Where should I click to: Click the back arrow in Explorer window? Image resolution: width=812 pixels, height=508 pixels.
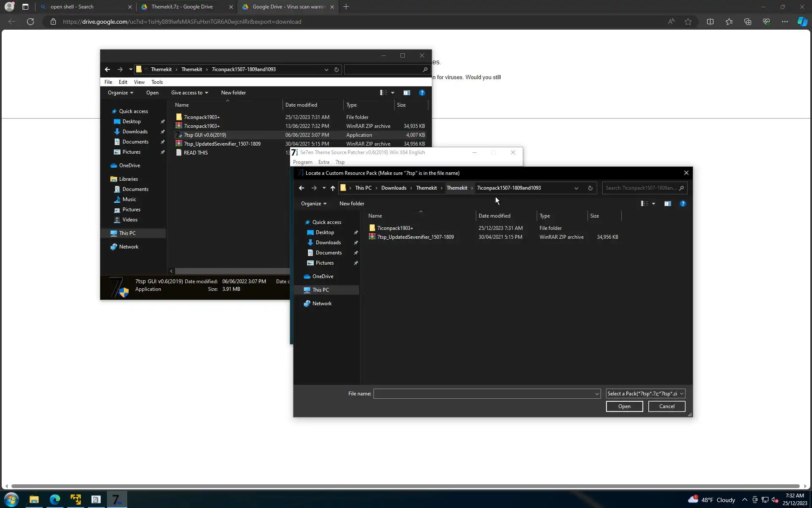[x=107, y=69]
